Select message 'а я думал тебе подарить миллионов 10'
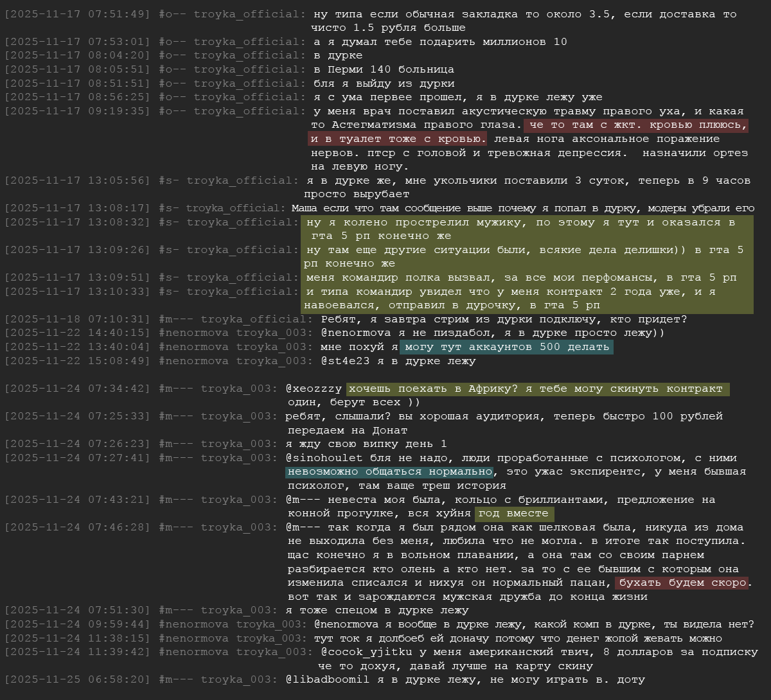Viewport: 771px width, 700px height. (441, 42)
